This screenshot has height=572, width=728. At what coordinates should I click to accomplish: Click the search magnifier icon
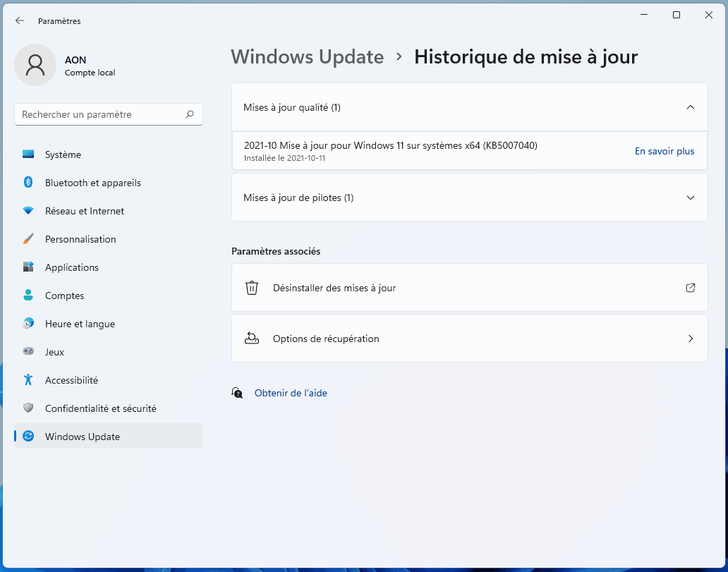pyautogui.click(x=190, y=114)
